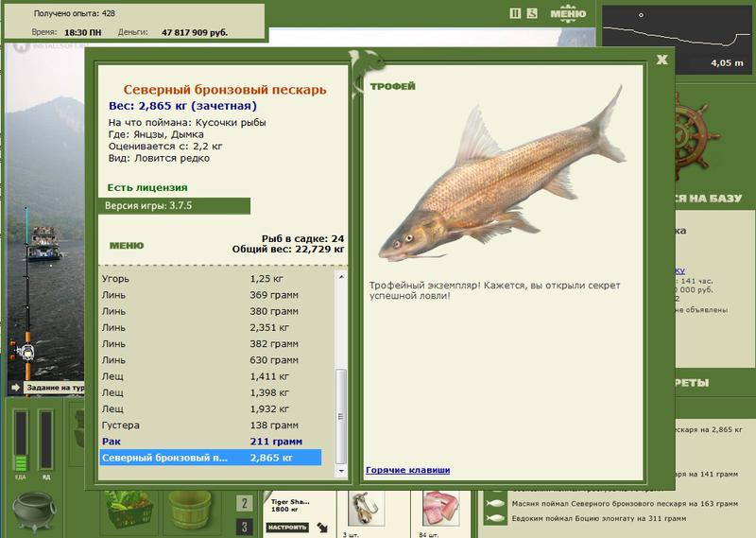
Task: Select the wooden bucket icon
Action: tap(190, 510)
